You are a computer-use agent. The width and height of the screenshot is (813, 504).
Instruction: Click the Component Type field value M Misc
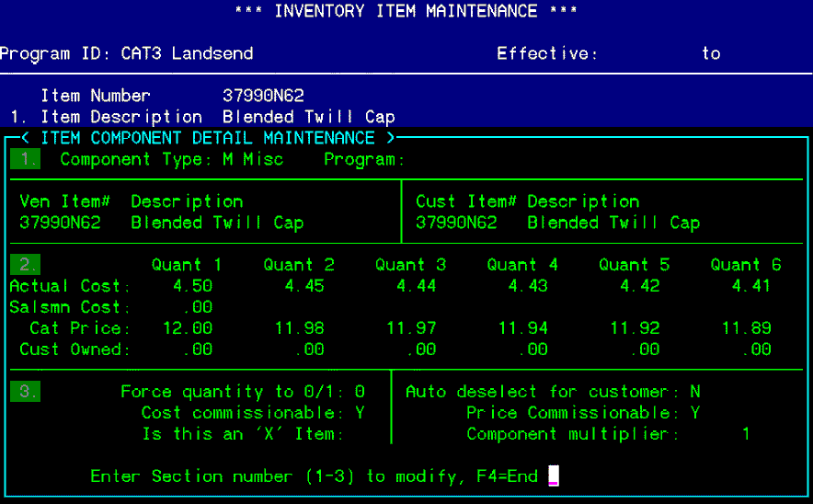(x=254, y=160)
